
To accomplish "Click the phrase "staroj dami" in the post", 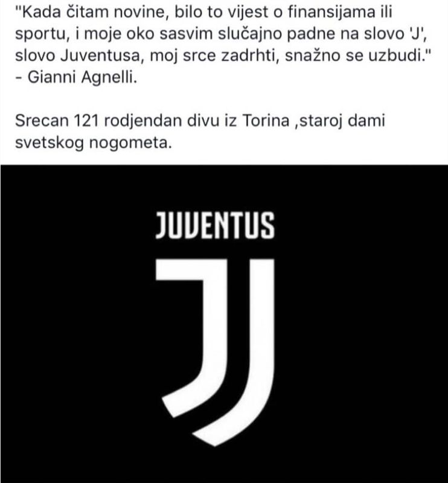I will (342, 120).
